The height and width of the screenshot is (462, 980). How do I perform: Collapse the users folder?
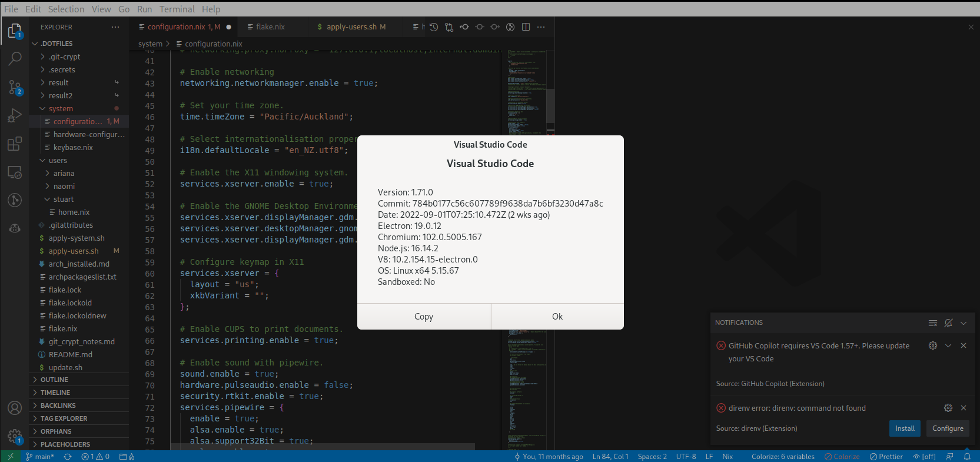pos(79,160)
